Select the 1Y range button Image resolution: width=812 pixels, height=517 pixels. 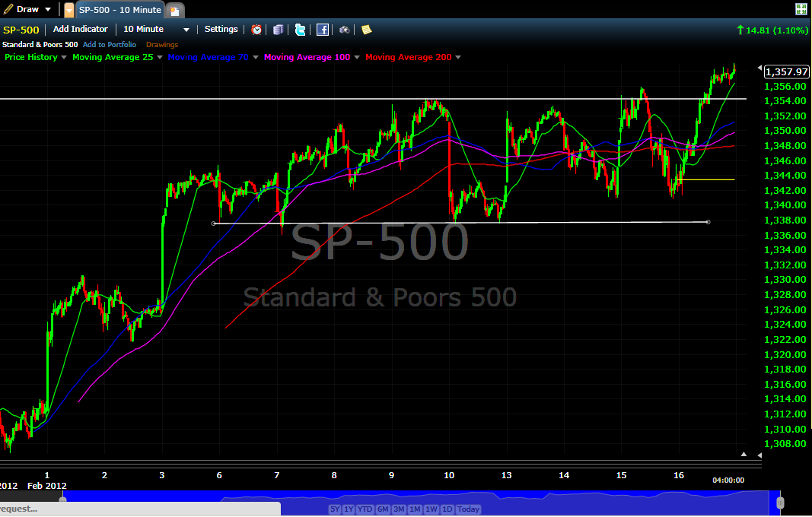[x=349, y=509]
